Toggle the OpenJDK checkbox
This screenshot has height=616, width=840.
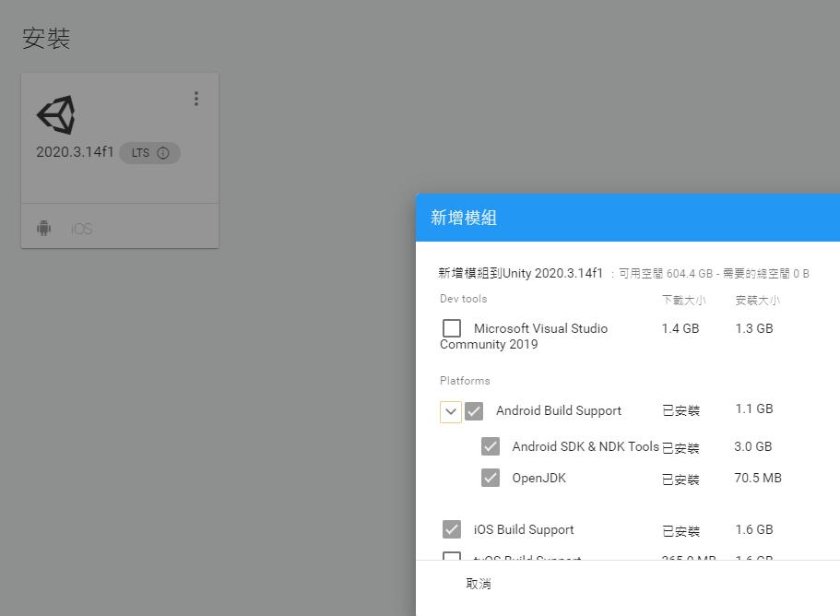tap(491, 478)
